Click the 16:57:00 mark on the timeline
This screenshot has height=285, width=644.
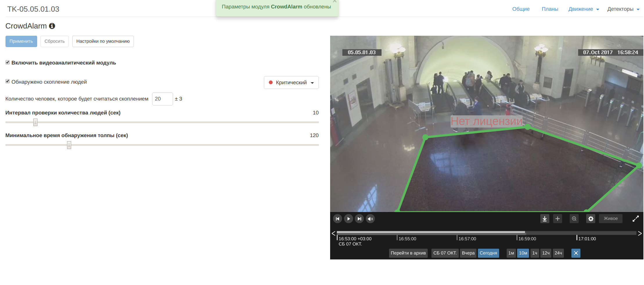[467, 239]
